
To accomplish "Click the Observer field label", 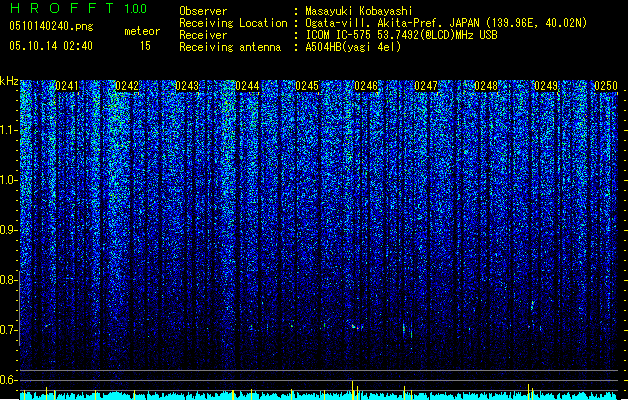I will click(203, 11).
